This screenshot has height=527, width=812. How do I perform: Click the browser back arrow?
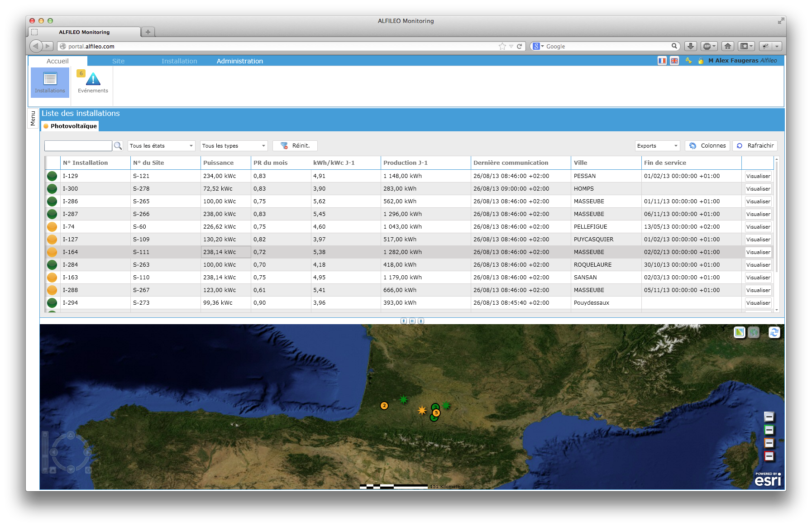tap(36, 46)
